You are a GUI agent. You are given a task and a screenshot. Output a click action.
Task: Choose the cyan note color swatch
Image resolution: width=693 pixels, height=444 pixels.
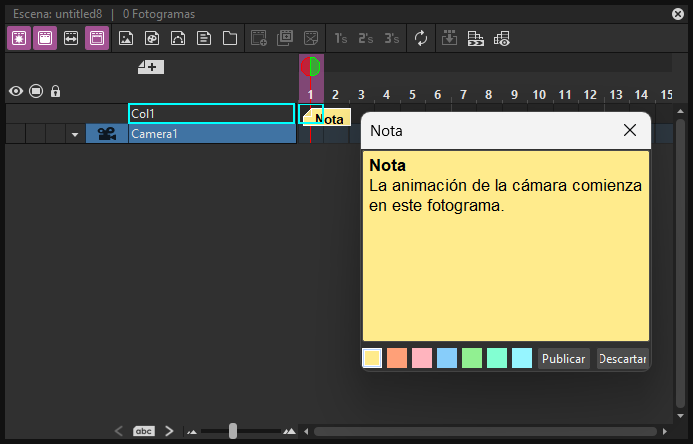522,358
